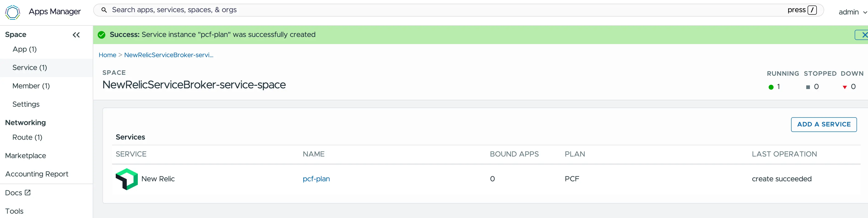
Task: Collapse the sidebar with double-chevron icon
Action: click(76, 35)
